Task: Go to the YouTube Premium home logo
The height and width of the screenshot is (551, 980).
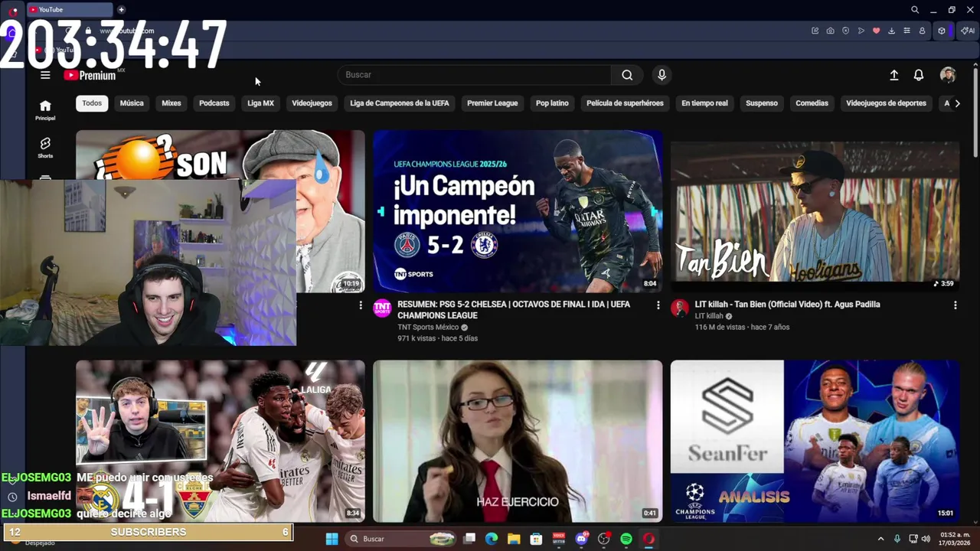Action: pos(90,75)
